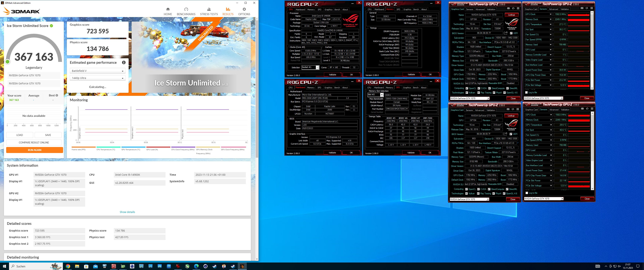Image resolution: width=644 pixels, height=270 pixels.
Task: Click Validate in CPU-Z SPD window
Action: 411,153
